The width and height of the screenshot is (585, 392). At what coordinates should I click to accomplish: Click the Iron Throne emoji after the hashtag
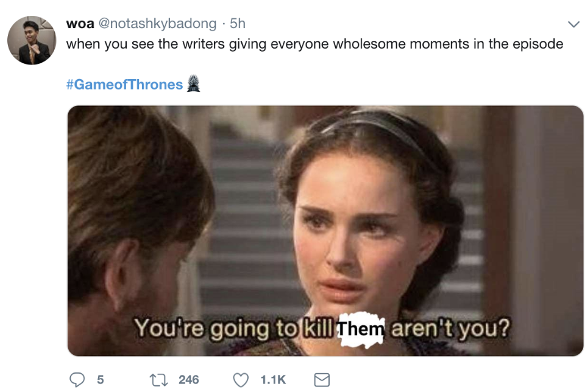(x=193, y=83)
